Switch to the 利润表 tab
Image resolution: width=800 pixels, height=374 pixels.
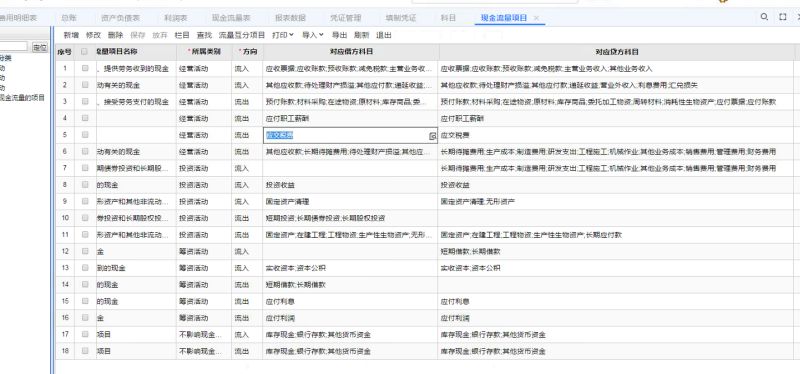(176, 18)
